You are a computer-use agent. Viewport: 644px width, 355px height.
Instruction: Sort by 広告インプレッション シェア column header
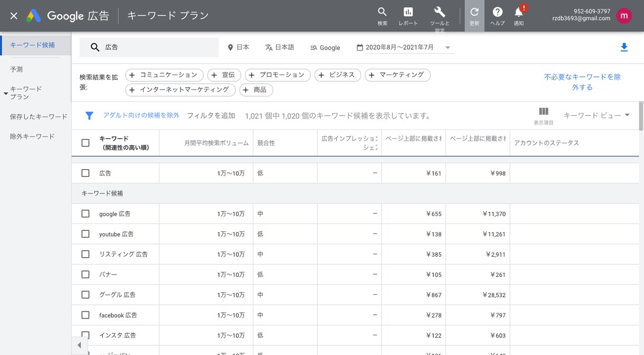pos(349,143)
